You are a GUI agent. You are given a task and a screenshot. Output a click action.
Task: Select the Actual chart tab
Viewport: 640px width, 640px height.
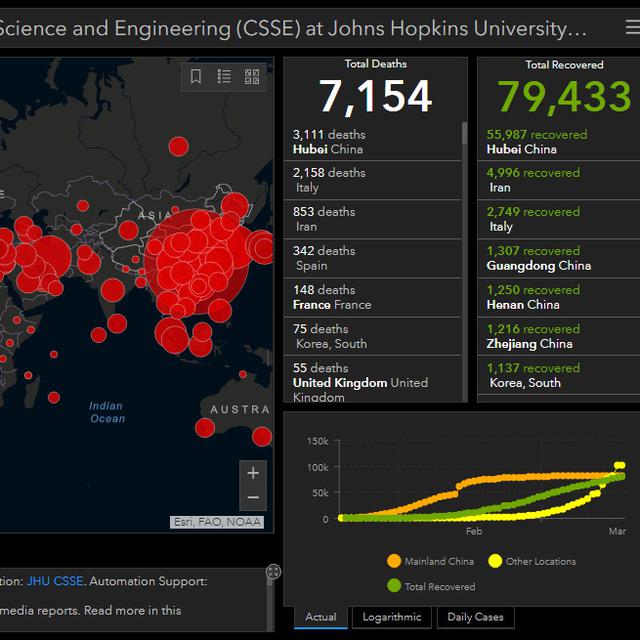(x=321, y=617)
